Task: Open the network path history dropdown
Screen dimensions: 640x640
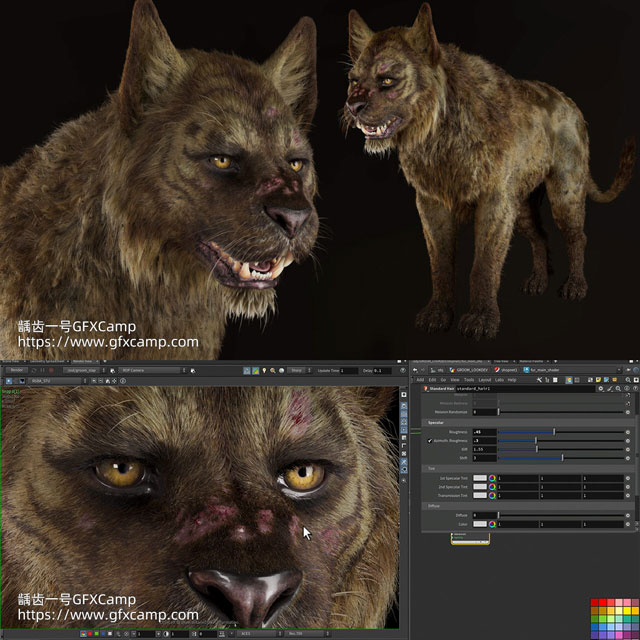Action: (x=619, y=370)
